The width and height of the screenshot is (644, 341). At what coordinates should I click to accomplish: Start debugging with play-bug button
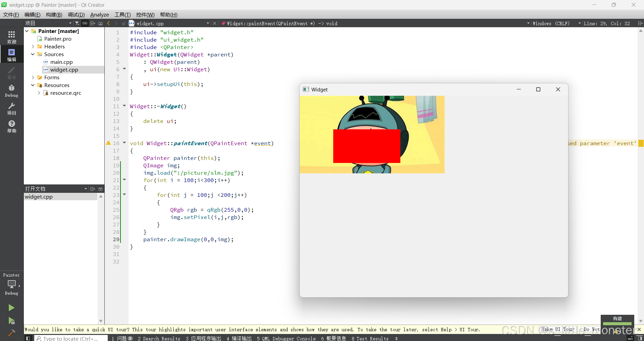click(11, 321)
